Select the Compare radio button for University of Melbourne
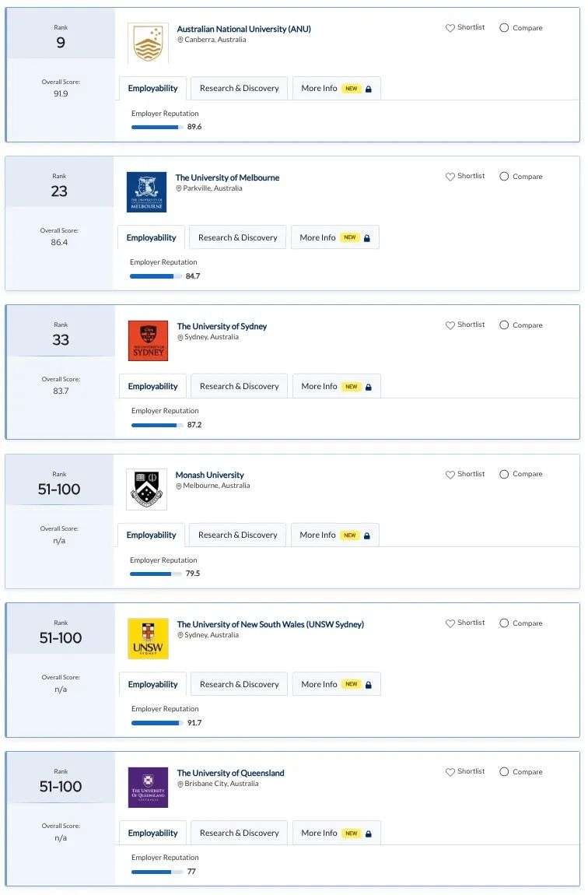The width and height of the screenshot is (588, 895). point(504,177)
